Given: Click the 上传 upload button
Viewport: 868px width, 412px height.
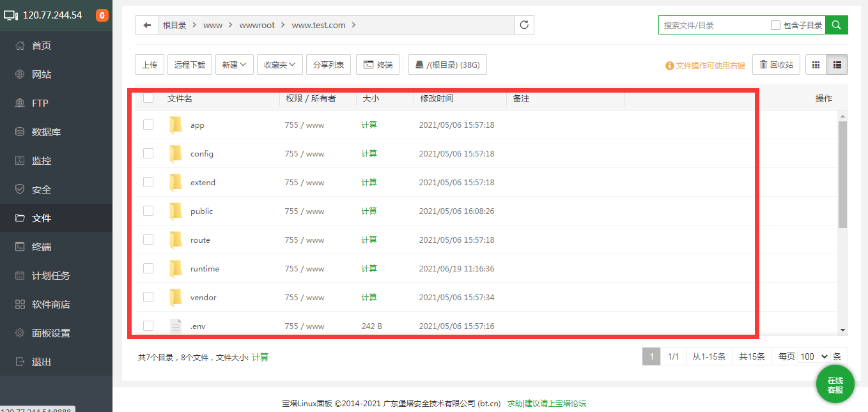Looking at the screenshot, I should pos(150,65).
